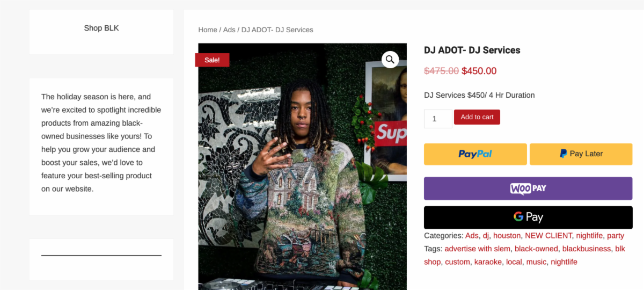Open the party category link
Screen dimensions: 644x290
(x=616, y=236)
